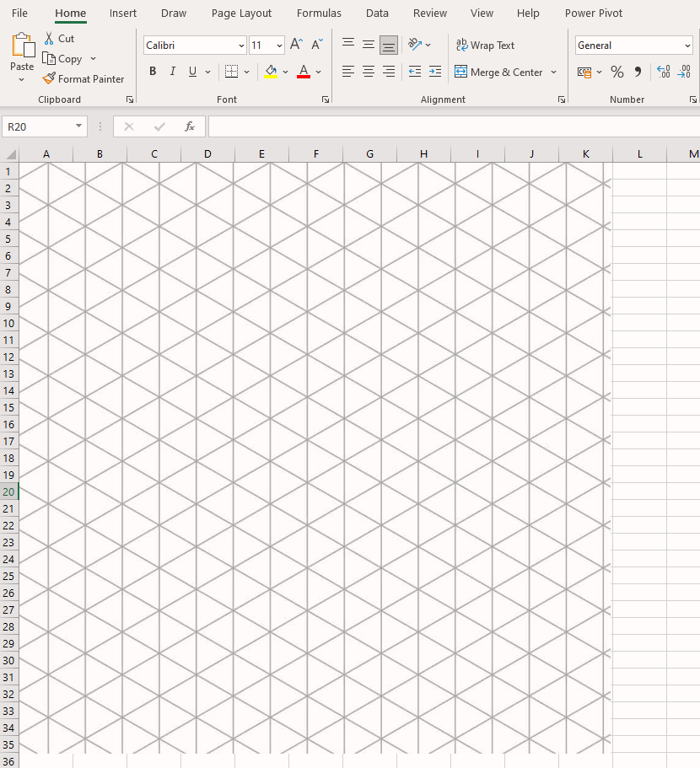This screenshot has height=768, width=700.
Task: Toggle Increase Indent
Action: click(435, 72)
